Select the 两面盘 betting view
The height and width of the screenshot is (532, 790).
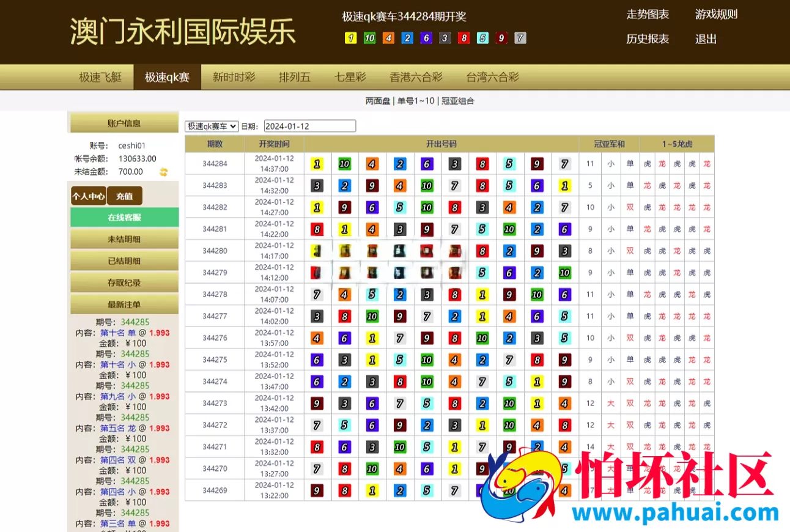(x=378, y=101)
